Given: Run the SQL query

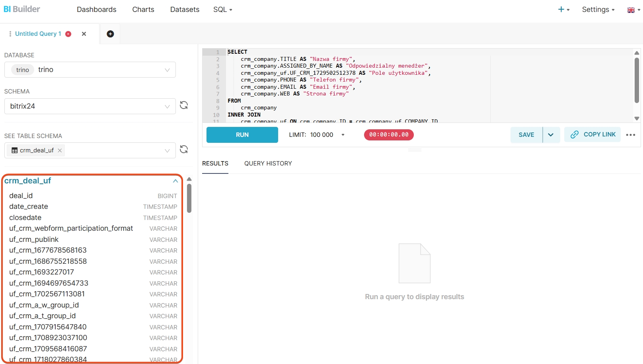Looking at the screenshot, I should [242, 135].
